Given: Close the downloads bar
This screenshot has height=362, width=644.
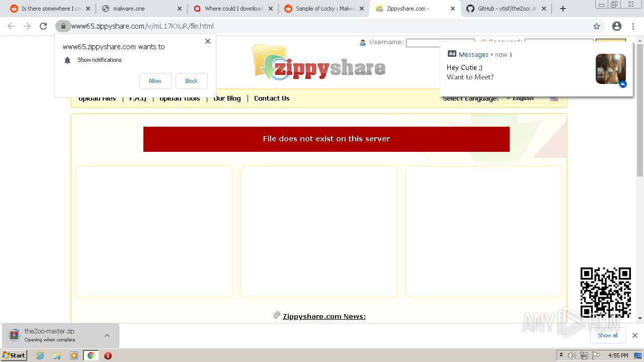Looking at the screenshot, I should (635, 335).
